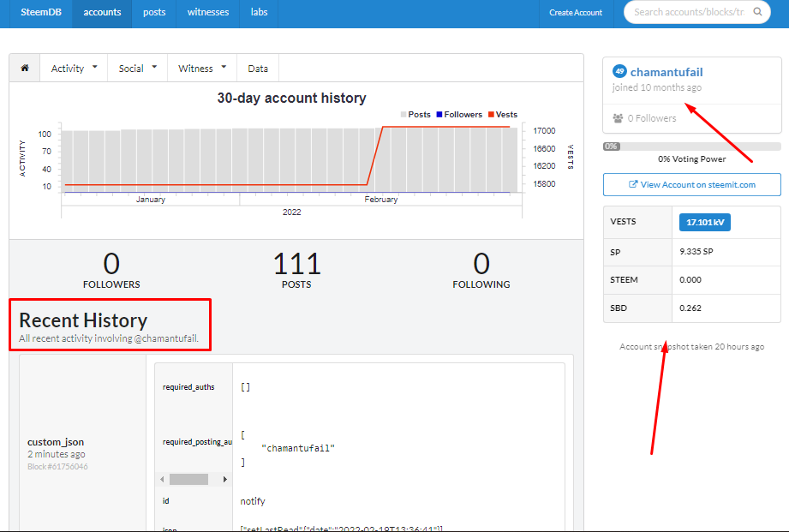789x532 pixels.
Task: Click the 111 POSTS counter
Action: (296, 270)
